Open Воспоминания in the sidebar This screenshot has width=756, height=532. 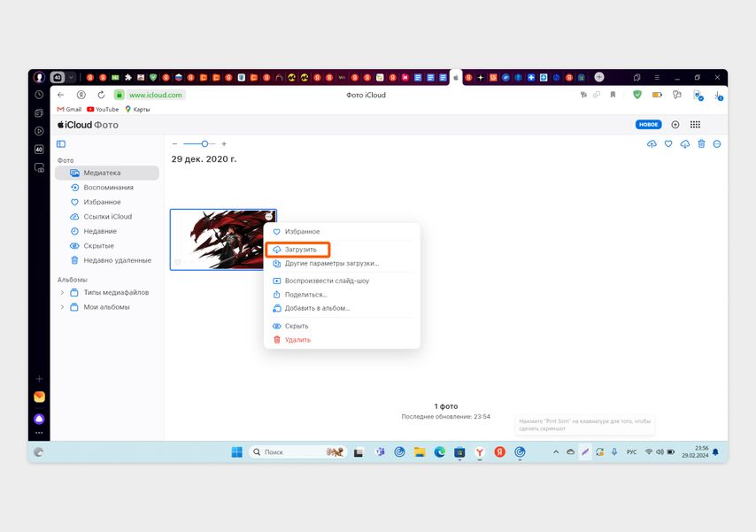[107, 187]
